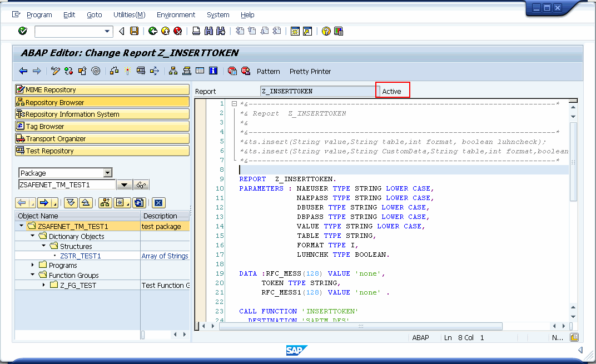
Task: Open the Utilities(M) menu
Action: 129,15
